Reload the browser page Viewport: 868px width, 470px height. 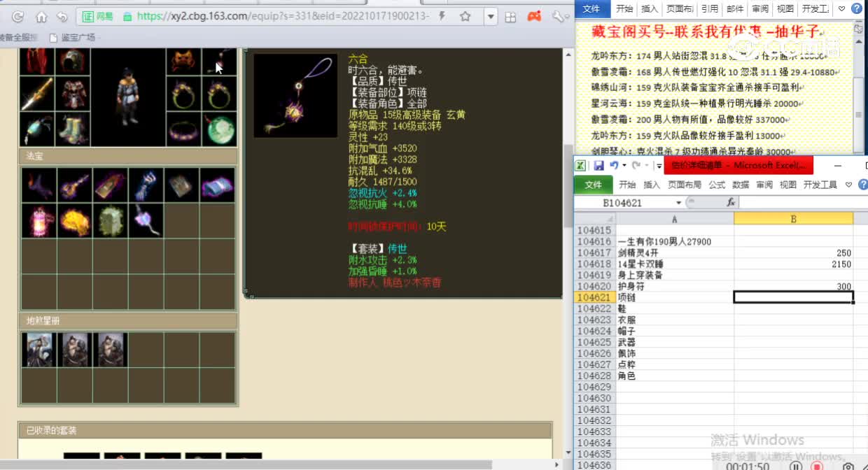point(18,17)
